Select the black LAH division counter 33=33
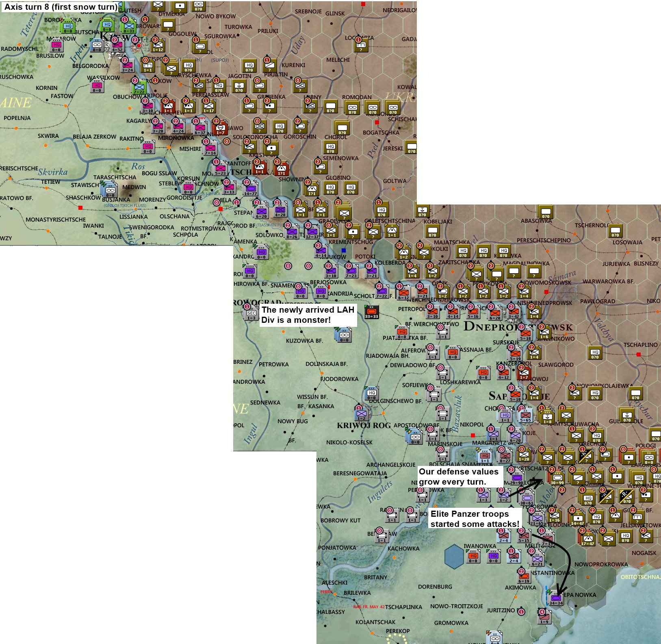 pyautogui.click(x=371, y=312)
